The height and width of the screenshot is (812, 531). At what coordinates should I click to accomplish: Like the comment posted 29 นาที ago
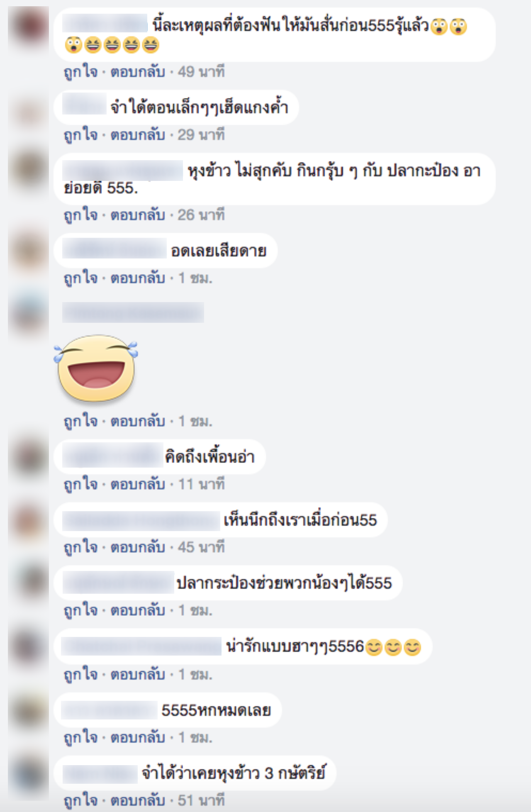pyautogui.click(x=80, y=134)
